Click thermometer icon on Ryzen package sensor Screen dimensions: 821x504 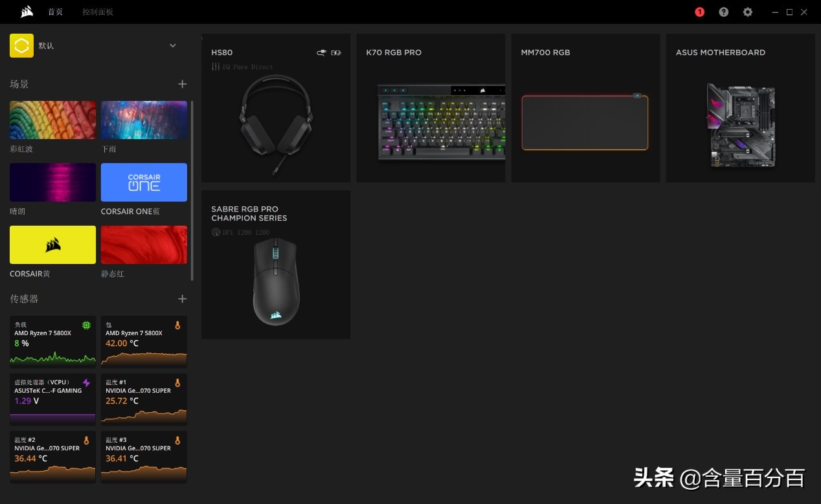coord(177,325)
